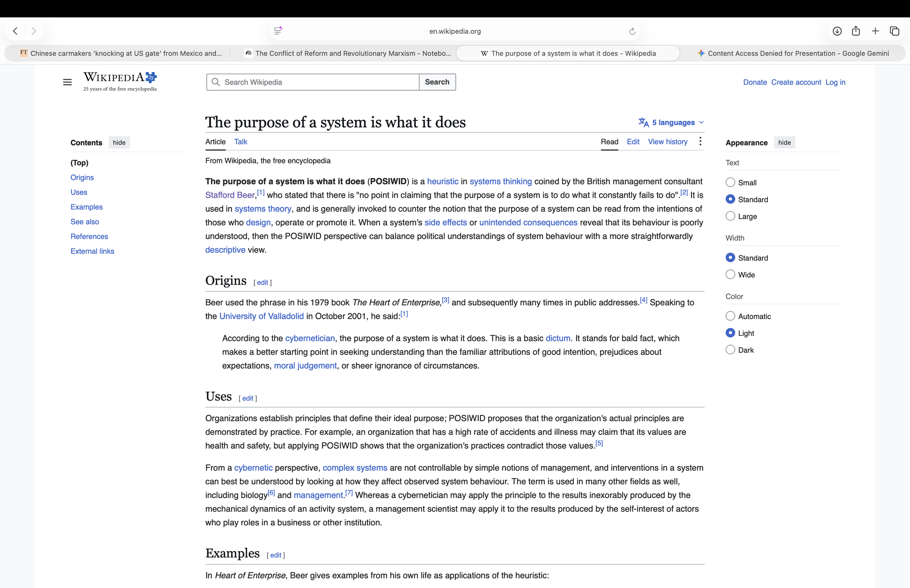Focus the Search Wikipedia input field

tap(313, 82)
